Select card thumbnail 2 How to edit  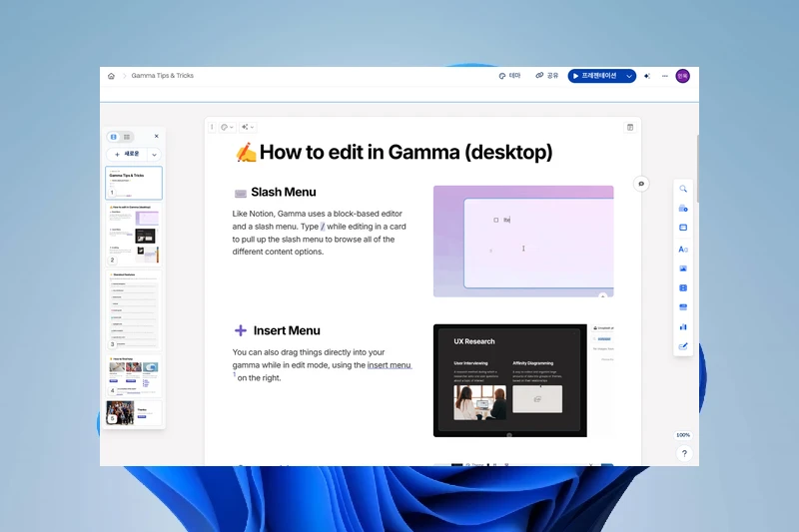(x=134, y=235)
